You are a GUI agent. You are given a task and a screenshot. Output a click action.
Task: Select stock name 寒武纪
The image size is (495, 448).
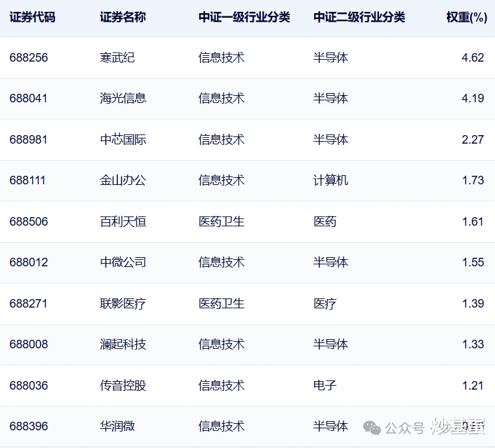coord(117,58)
